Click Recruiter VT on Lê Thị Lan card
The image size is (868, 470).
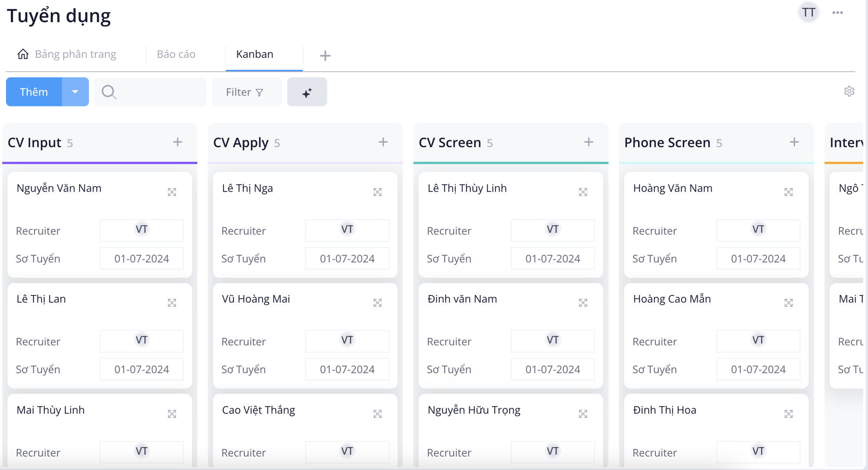[141, 341]
